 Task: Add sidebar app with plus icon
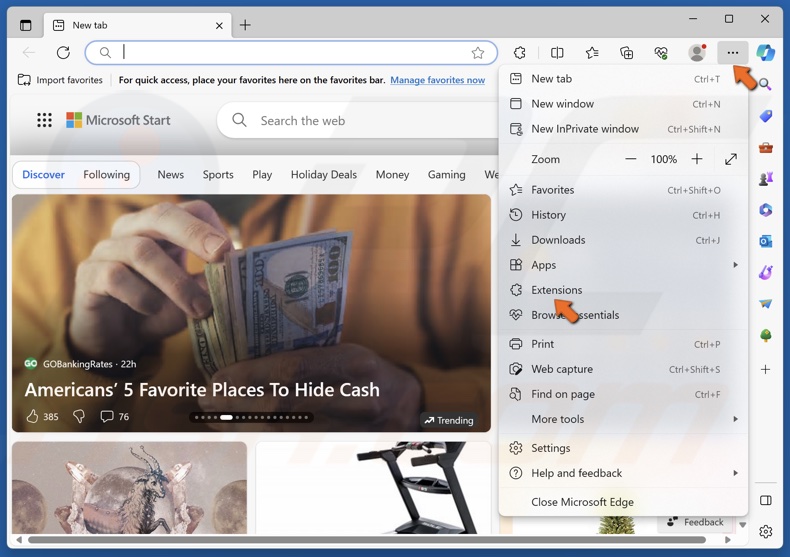(x=765, y=369)
